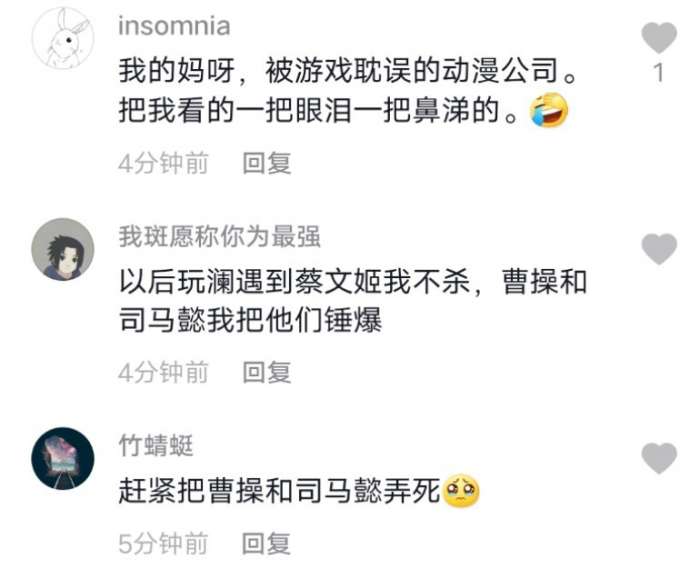This screenshot has height=578, width=700.
Task: Click the pleading emoji in 竹蜻蜓's comment
Action: pyautogui.click(x=461, y=491)
